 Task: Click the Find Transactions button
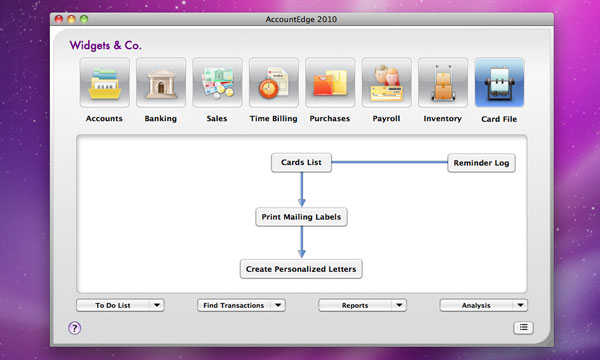pyautogui.click(x=234, y=305)
